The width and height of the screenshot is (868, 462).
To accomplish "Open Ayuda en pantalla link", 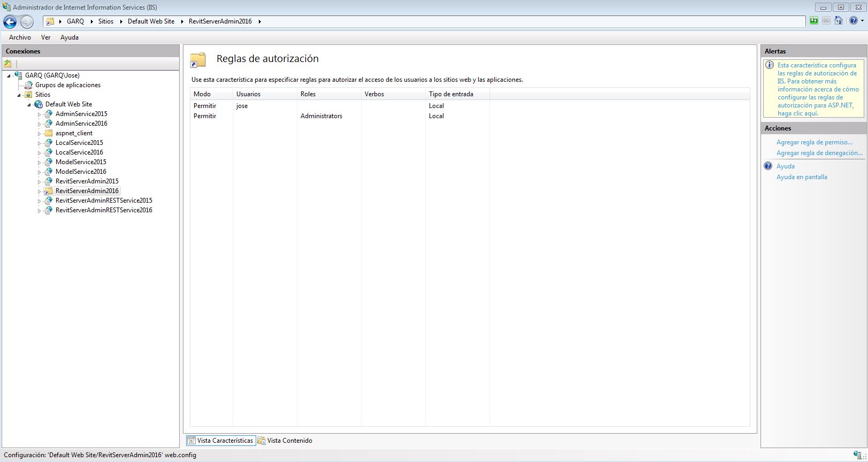I will click(x=801, y=177).
